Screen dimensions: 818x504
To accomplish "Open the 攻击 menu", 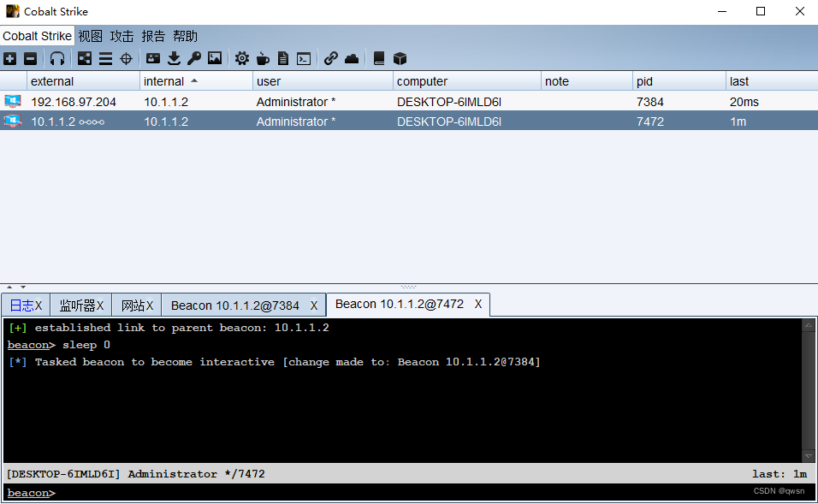I will 122,36.
